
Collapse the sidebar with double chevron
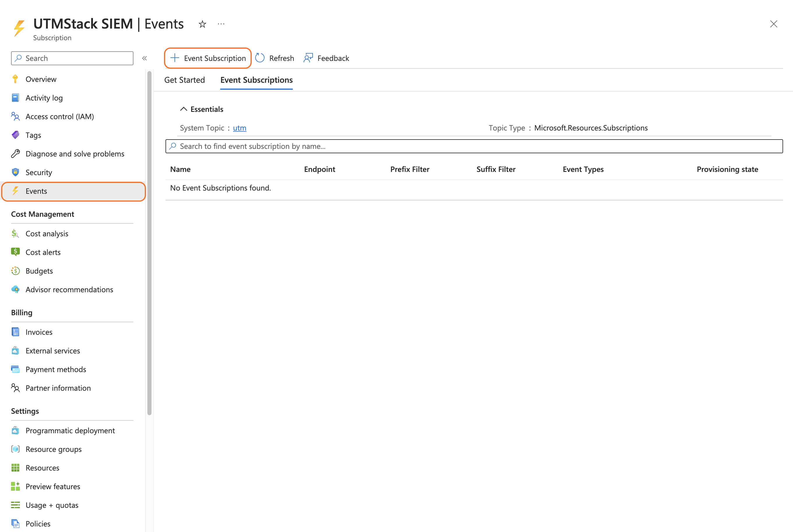click(x=144, y=58)
